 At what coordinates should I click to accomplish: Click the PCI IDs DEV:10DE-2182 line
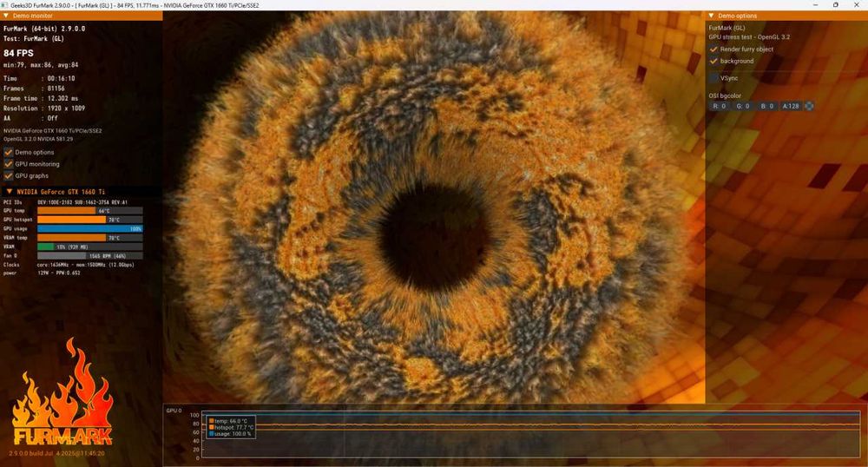pos(65,202)
